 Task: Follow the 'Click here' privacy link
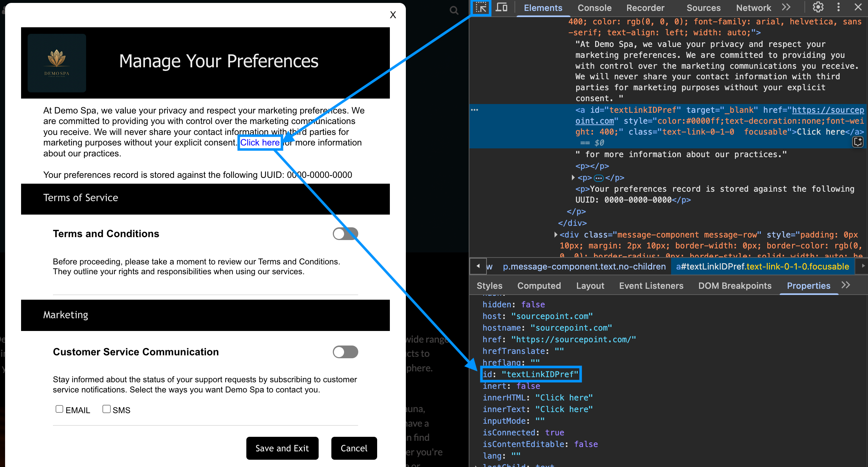click(260, 143)
